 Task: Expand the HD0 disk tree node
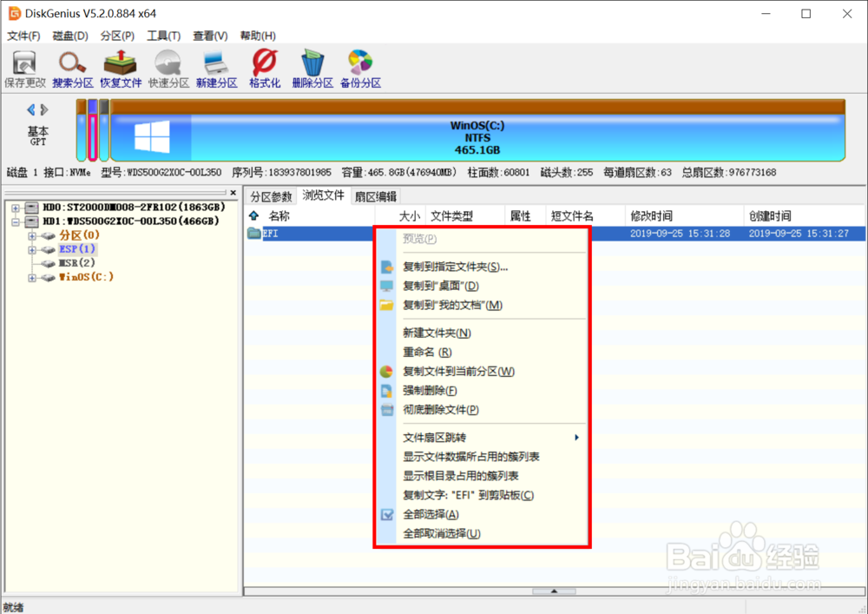[16, 208]
